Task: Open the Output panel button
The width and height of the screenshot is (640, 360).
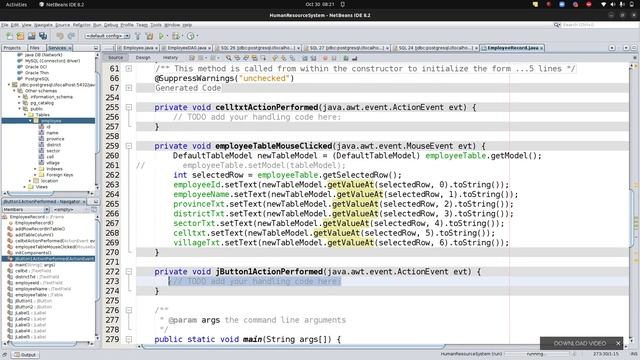Action: pyautogui.click(x=25, y=355)
